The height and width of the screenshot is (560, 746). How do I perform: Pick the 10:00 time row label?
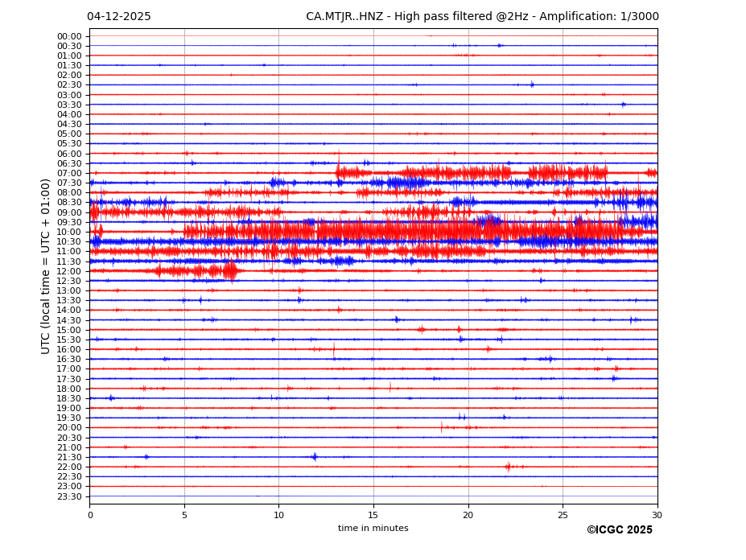tap(69, 232)
